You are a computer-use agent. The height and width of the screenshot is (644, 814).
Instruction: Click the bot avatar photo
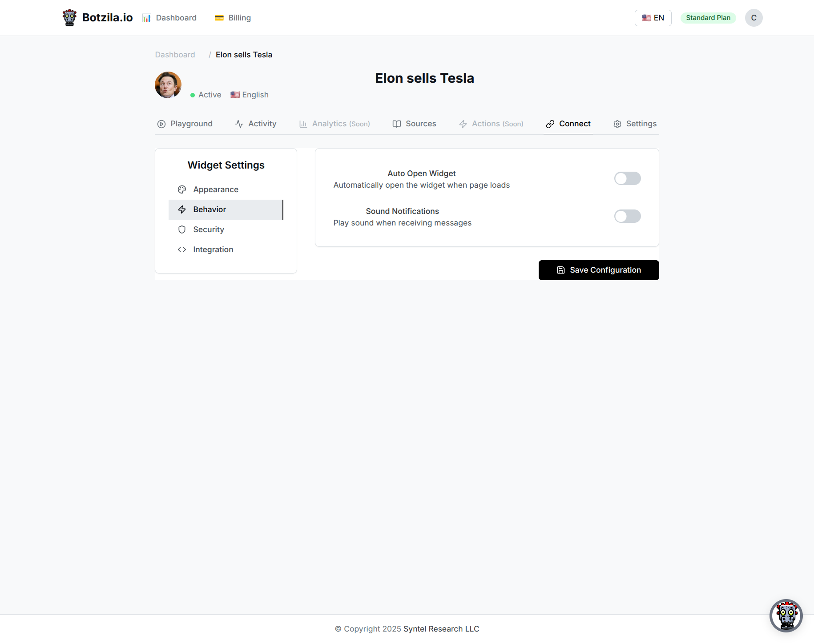pyautogui.click(x=168, y=85)
